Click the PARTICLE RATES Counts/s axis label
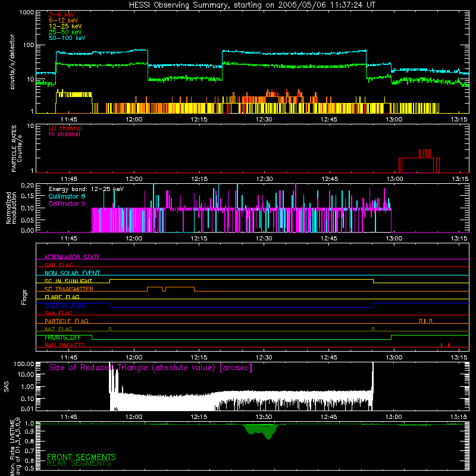Image resolution: width=476 pixels, height=476 pixels. tap(17, 149)
